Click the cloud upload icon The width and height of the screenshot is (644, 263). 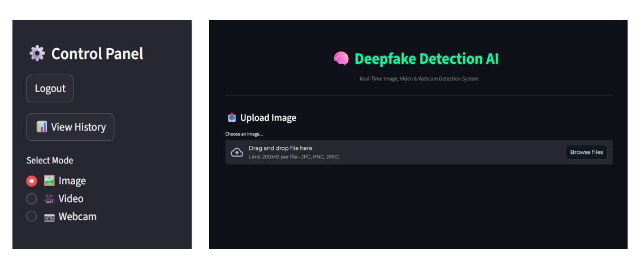click(237, 152)
